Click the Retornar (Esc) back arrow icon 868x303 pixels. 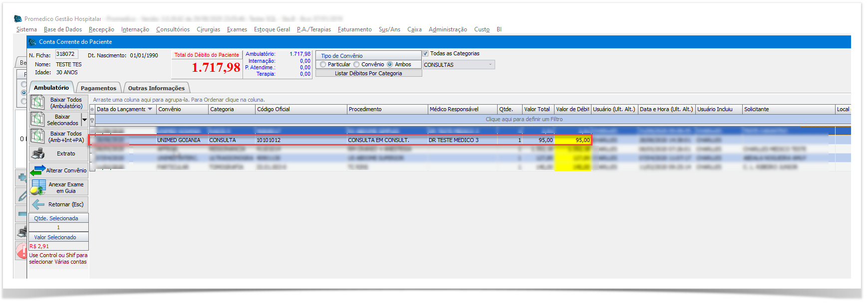click(x=38, y=204)
